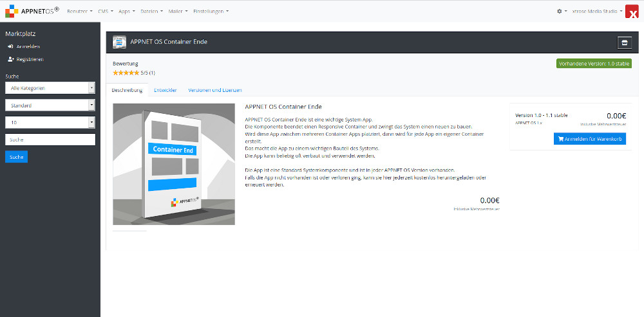Open the Alle Kategorien dropdown
Image resolution: width=644 pixels, height=317 pixels.
click(50, 88)
